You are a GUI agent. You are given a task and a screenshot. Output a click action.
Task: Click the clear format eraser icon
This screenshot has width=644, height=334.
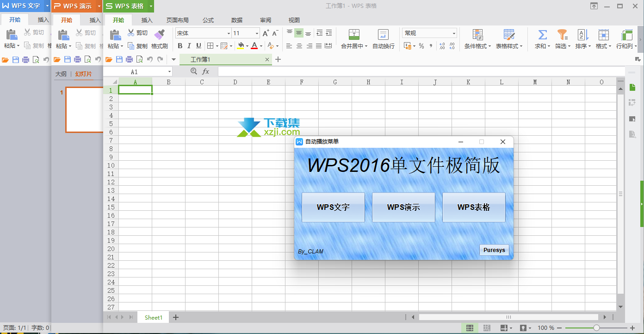click(x=271, y=45)
